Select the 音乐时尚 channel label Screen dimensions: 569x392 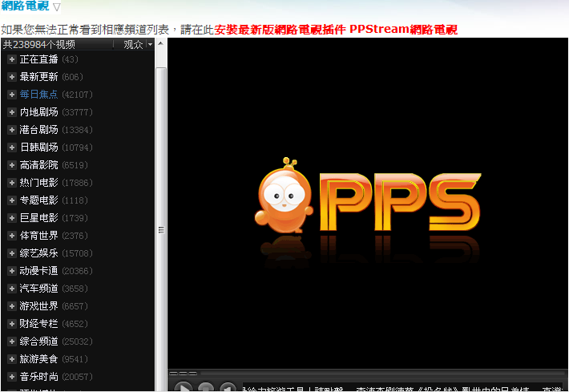pos(38,377)
